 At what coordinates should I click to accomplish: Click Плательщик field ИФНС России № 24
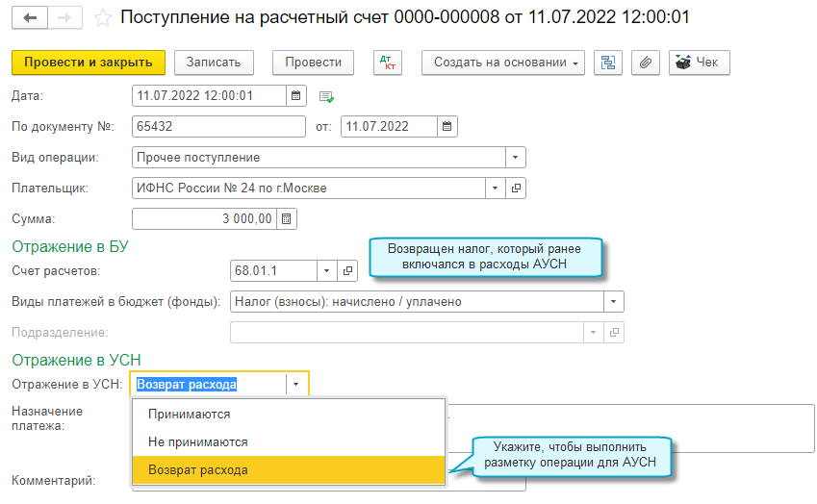309,188
